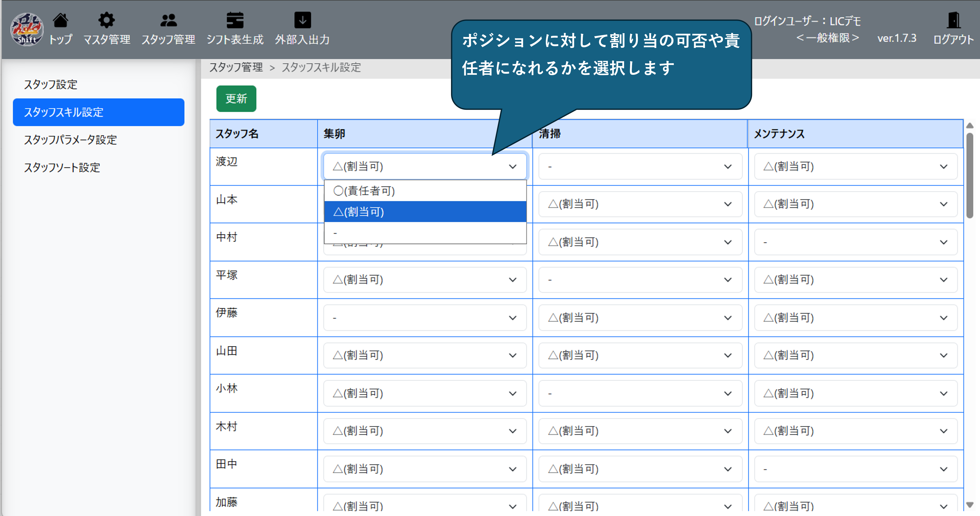This screenshot has width=980, height=516.
Task: Click the Shift app logo icon
Action: pos(26,29)
